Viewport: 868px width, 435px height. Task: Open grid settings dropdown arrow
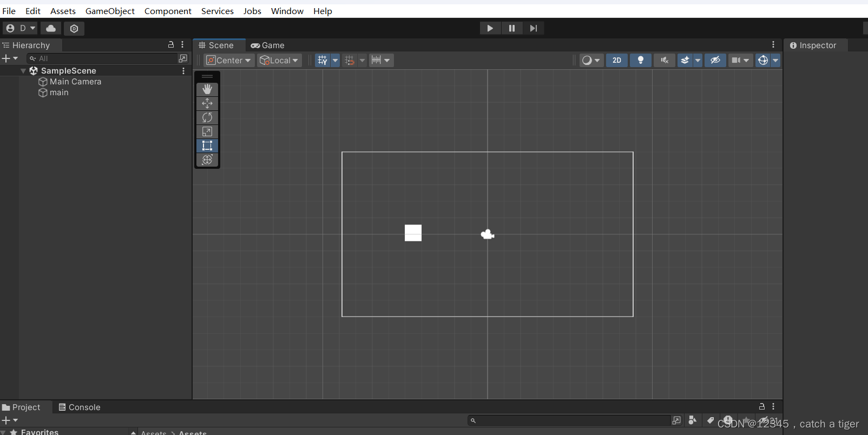[335, 60]
